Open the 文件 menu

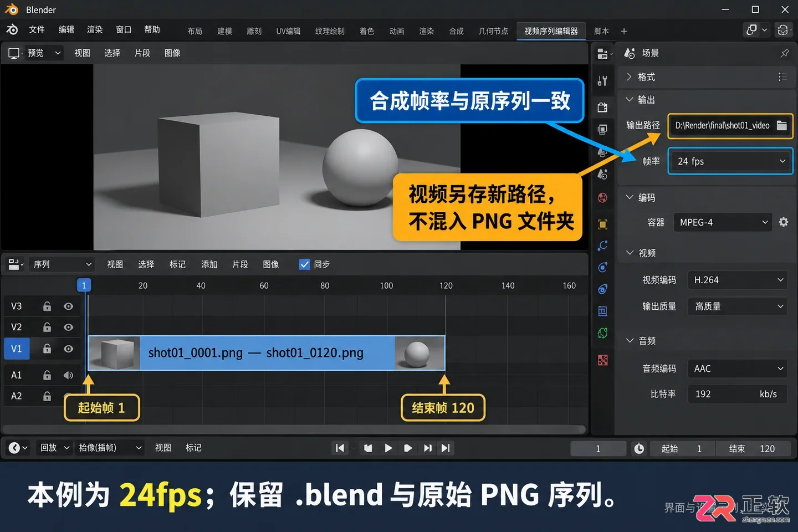click(37, 29)
